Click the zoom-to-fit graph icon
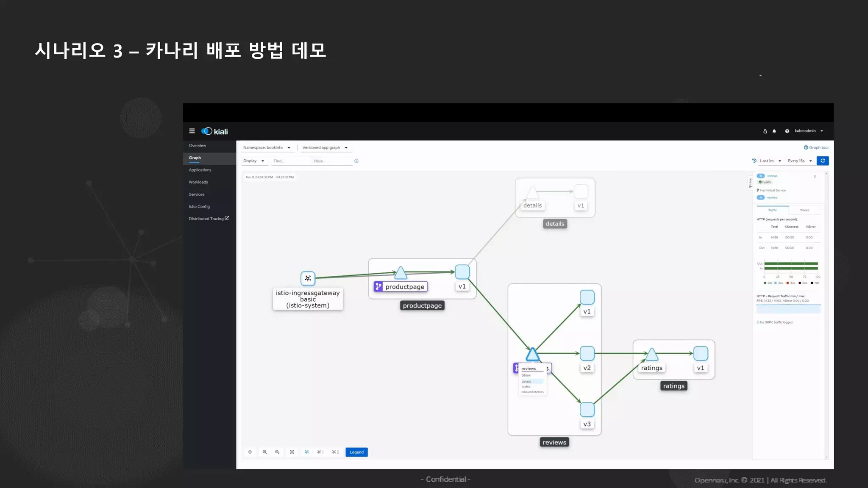This screenshot has height=488, width=868. coord(292,452)
